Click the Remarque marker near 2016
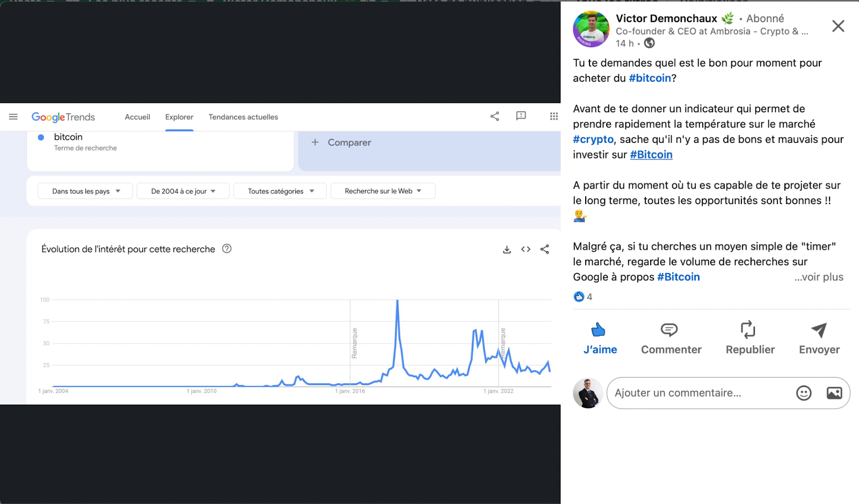Image resolution: width=859 pixels, height=504 pixels. (x=354, y=344)
